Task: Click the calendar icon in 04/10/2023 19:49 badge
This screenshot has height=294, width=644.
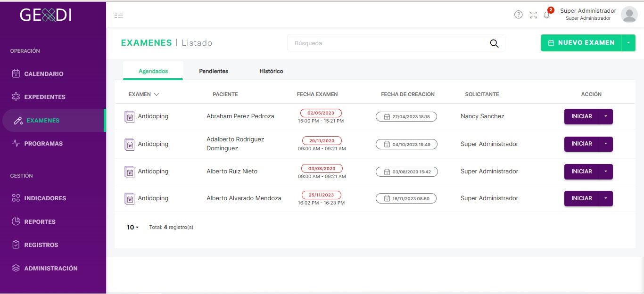Action: [x=387, y=144]
